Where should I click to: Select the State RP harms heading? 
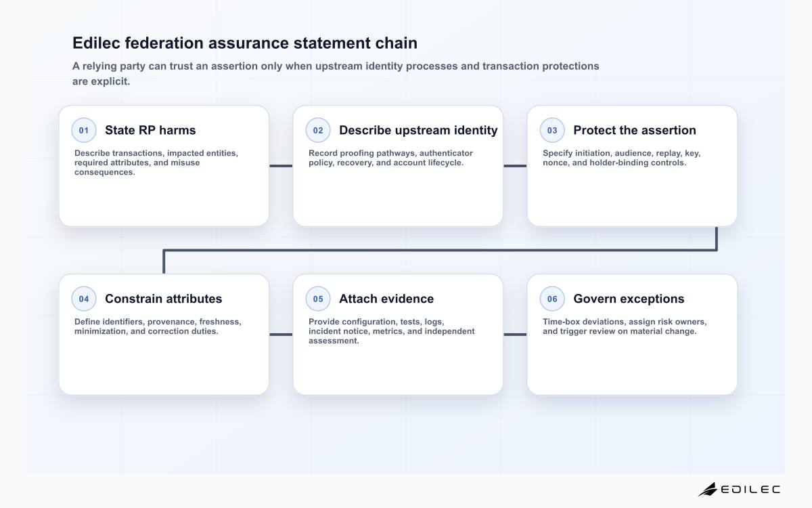coord(150,130)
